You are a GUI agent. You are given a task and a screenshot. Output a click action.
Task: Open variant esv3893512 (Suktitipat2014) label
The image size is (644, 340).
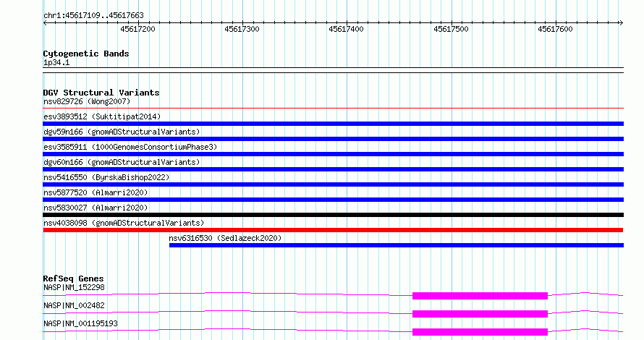(x=102, y=116)
